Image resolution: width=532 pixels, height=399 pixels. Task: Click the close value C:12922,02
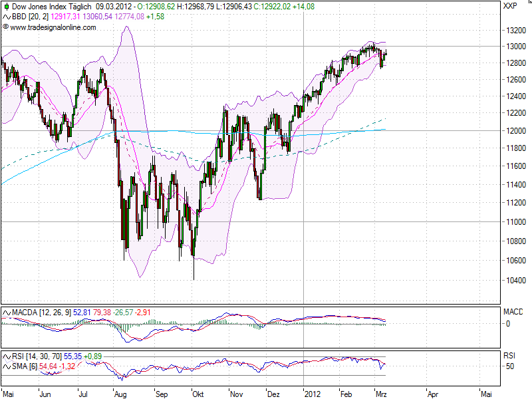pos(272,7)
